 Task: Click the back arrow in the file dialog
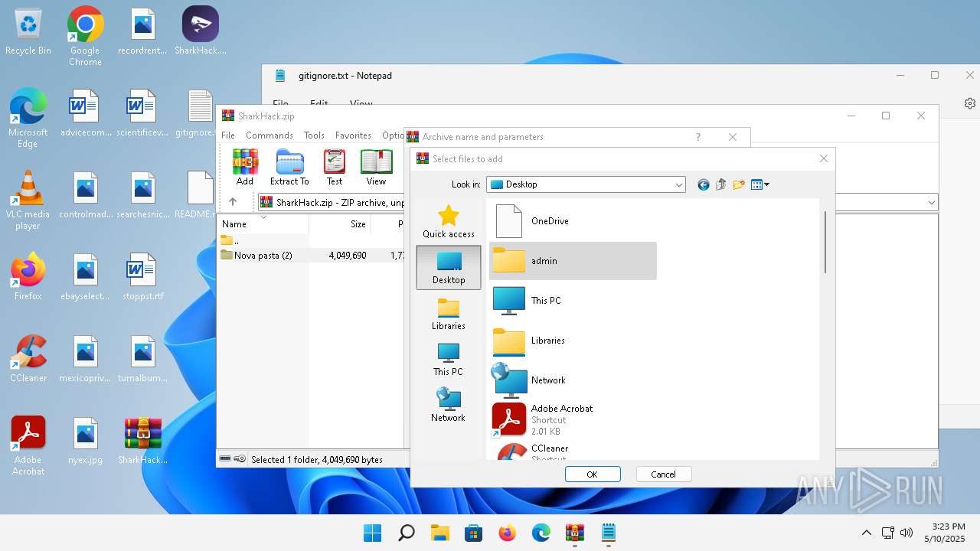704,184
